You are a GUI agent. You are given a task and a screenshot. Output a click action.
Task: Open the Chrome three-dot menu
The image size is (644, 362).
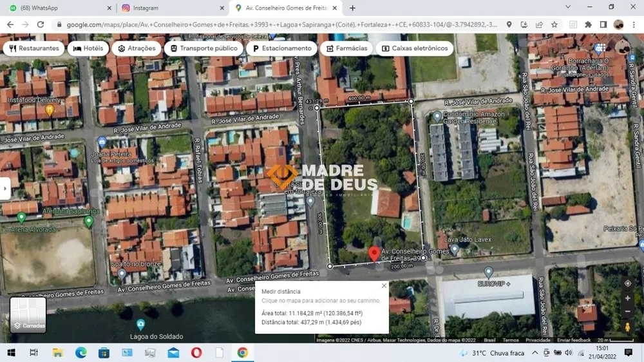(634, 24)
